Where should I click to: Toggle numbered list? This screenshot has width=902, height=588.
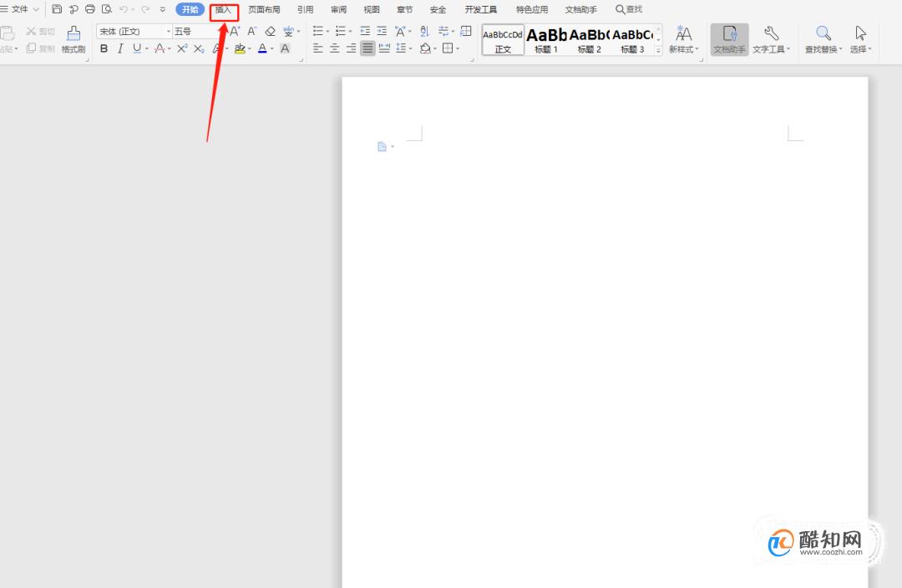click(341, 31)
